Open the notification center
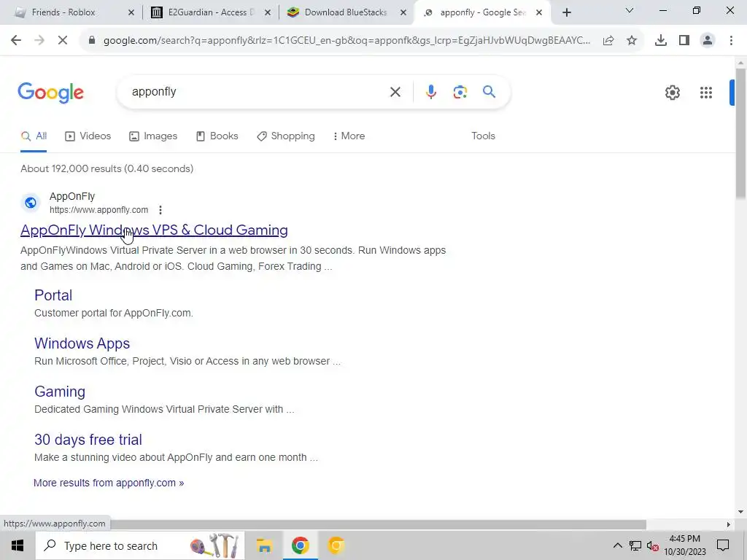This screenshot has height=560, width=747. pyautogui.click(x=723, y=545)
